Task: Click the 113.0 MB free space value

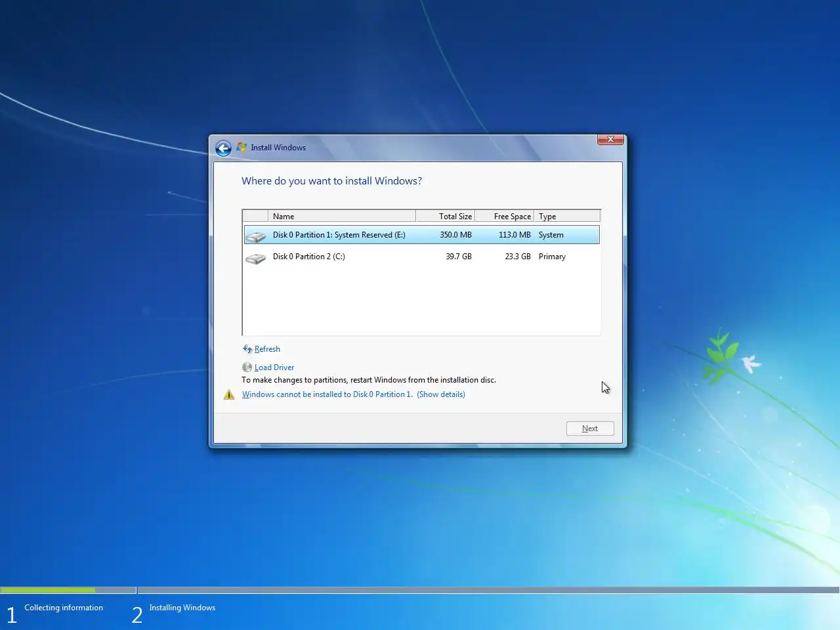Action: click(514, 235)
